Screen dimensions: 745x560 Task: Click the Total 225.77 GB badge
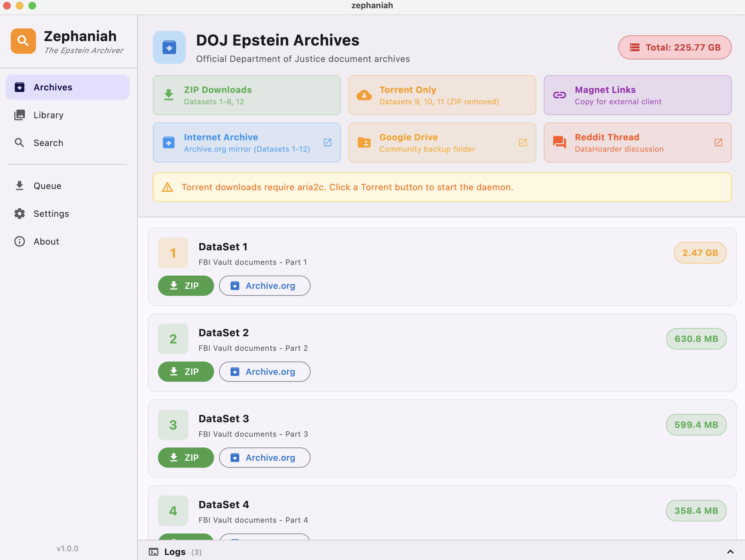(x=675, y=47)
